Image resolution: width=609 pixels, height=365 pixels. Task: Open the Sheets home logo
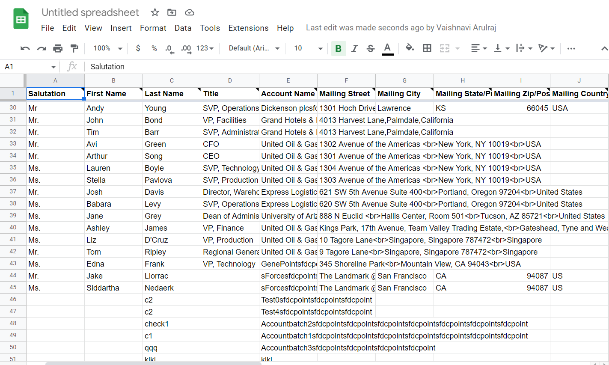(x=21, y=19)
